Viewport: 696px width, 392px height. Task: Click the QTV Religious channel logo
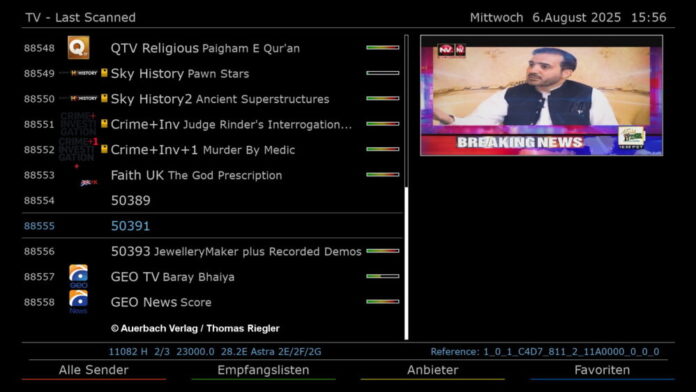pos(79,48)
